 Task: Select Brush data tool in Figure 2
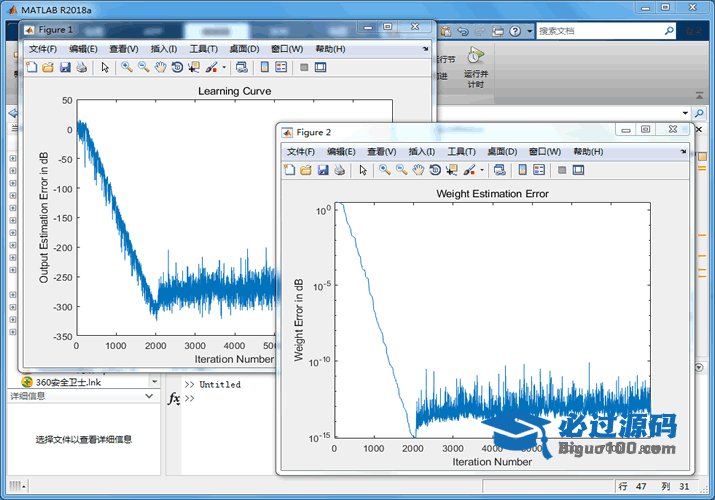point(469,170)
